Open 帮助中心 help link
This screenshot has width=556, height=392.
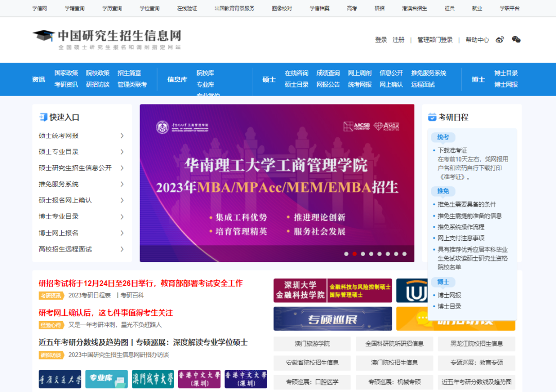[x=477, y=40]
